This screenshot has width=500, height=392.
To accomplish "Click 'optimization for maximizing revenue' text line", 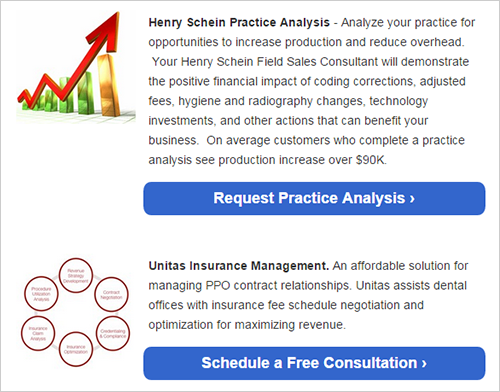I will coord(246,325).
